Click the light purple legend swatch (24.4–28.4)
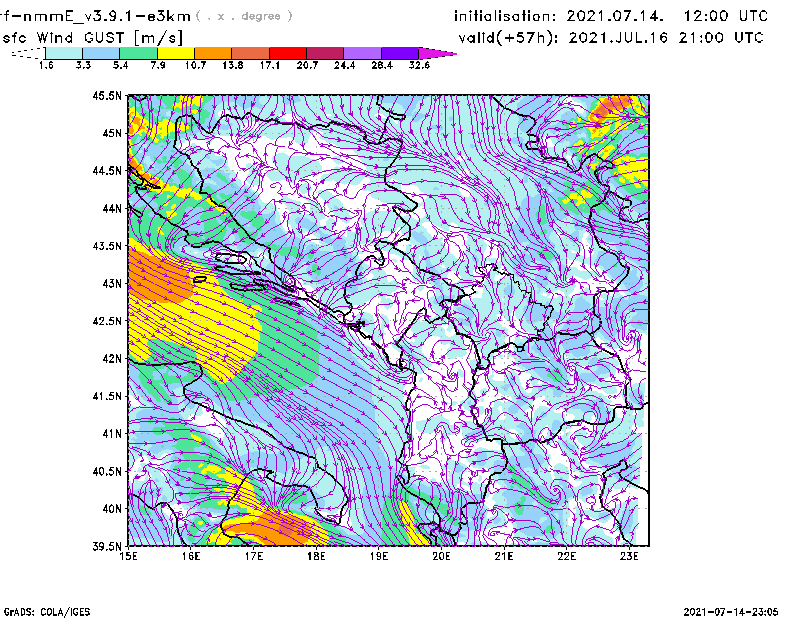Viewport: 800px width, 618px height. 363,53
